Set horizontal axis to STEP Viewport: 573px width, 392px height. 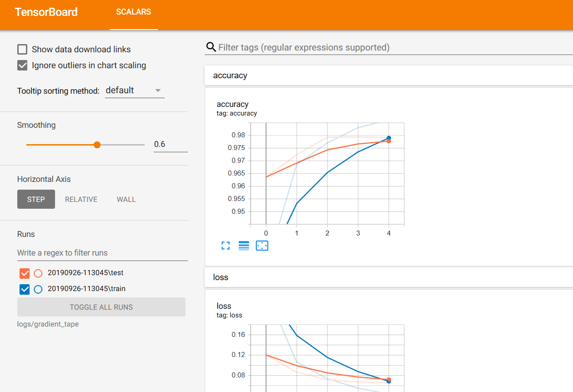tap(36, 199)
